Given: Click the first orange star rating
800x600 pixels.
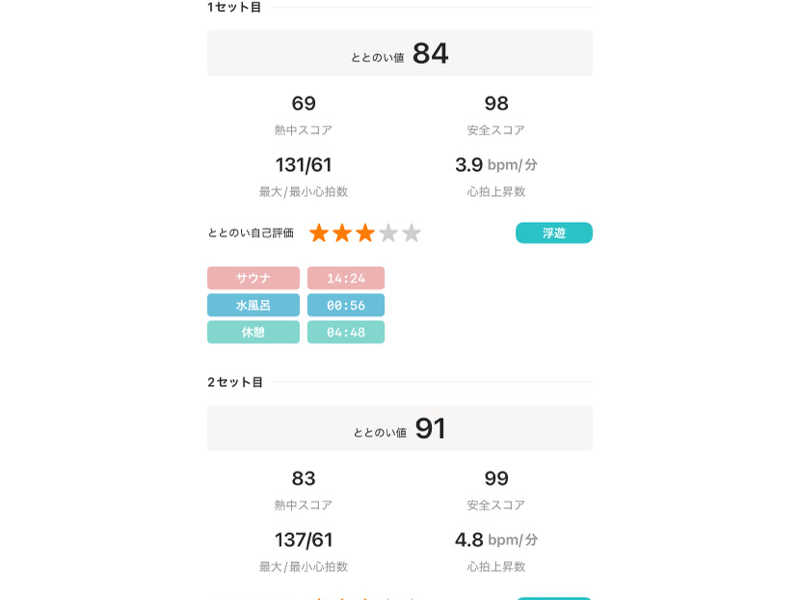Looking at the screenshot, I should tap(319, 233).
